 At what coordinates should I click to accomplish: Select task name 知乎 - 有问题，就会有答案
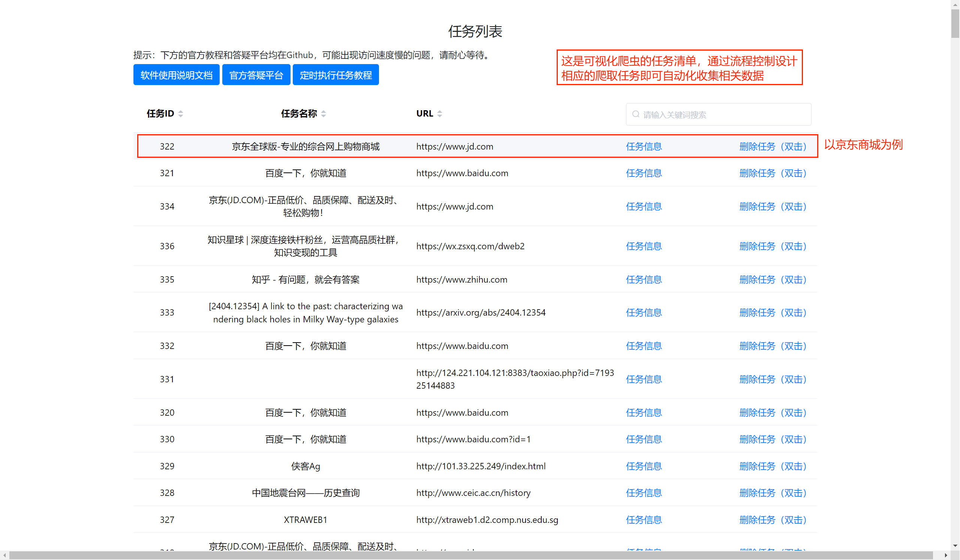pyautogui.click(x=306, y=279)
